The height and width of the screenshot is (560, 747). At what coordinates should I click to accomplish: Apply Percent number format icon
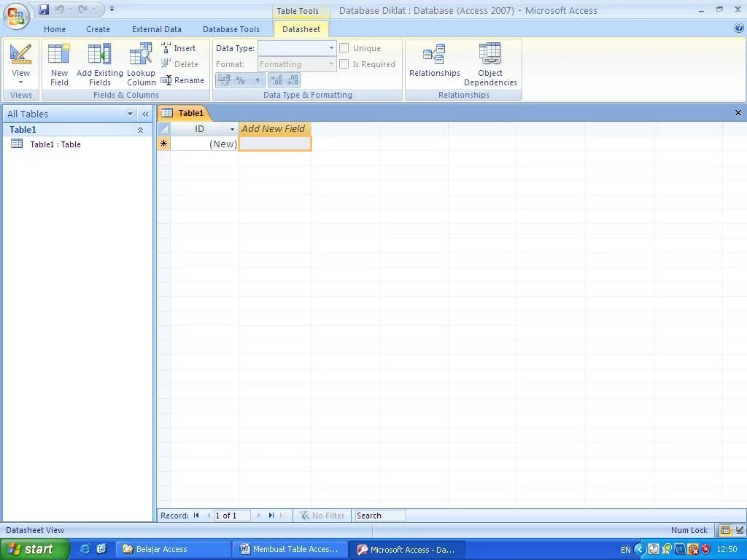241,80
